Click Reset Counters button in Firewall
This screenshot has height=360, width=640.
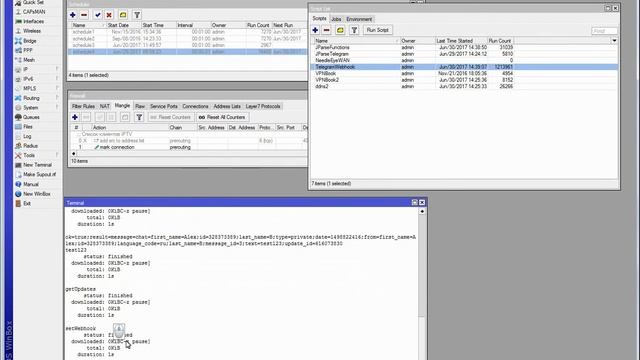pos(170,117)
